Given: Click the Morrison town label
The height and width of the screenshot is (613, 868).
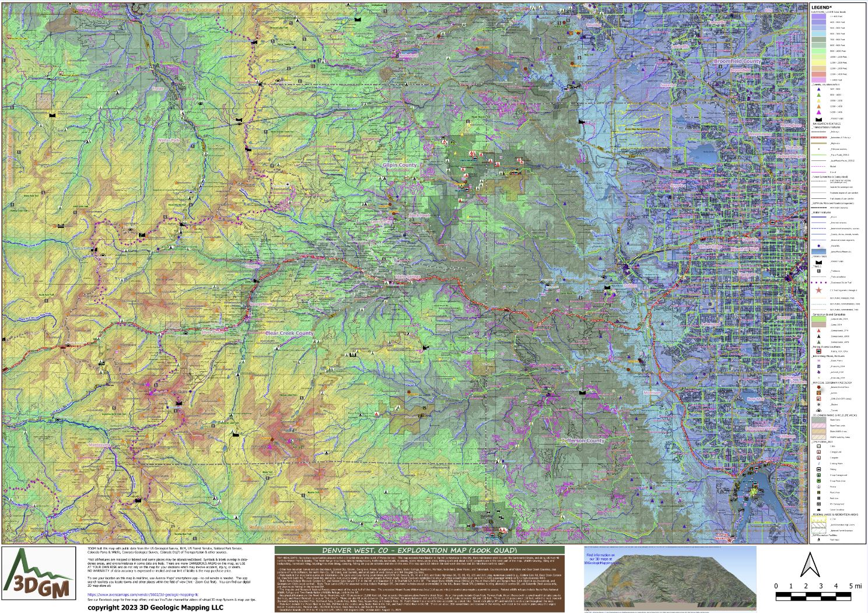Looking at the screenshot, I should click(x=652, y=393).
